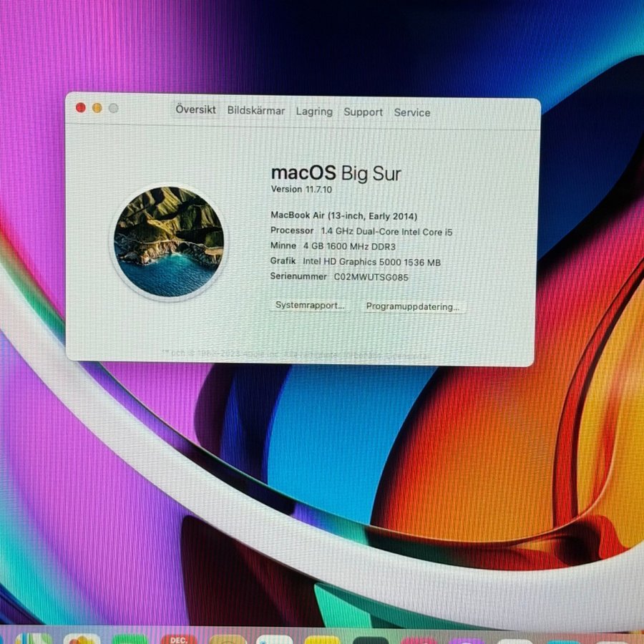Image resolution: width=644 pixels, height=644 pixels.
Task: Open Programuppdatering... for software updates
Action: (x=412, y=306)
